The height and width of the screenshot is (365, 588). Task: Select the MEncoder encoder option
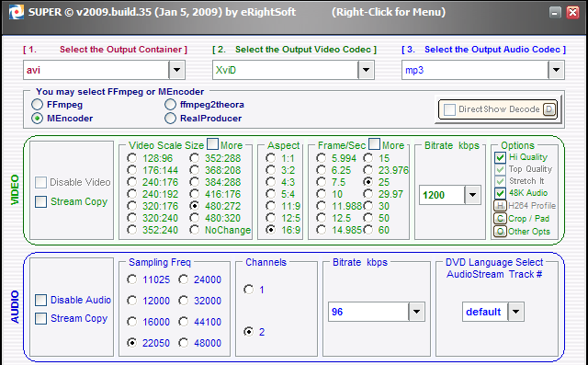coord(37,119)
